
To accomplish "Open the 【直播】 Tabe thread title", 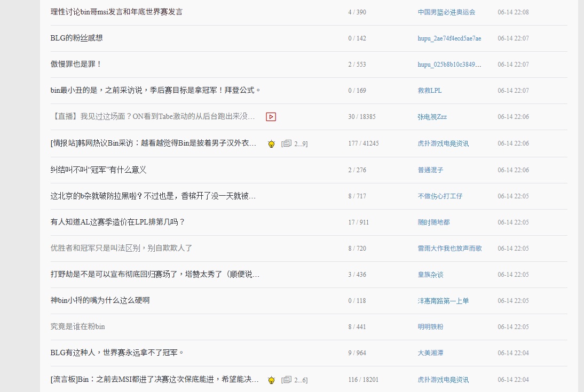I will 153,116.
